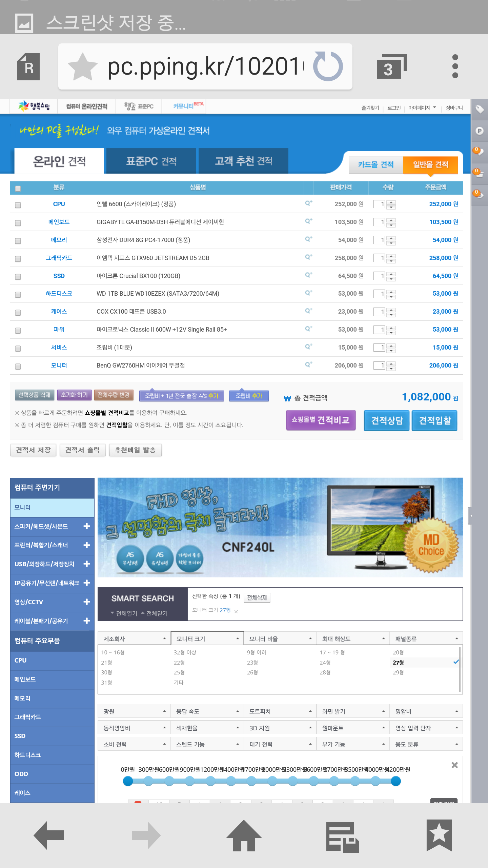
Task: Click the 견적입찰 button
Action: [x=435, y=420]
